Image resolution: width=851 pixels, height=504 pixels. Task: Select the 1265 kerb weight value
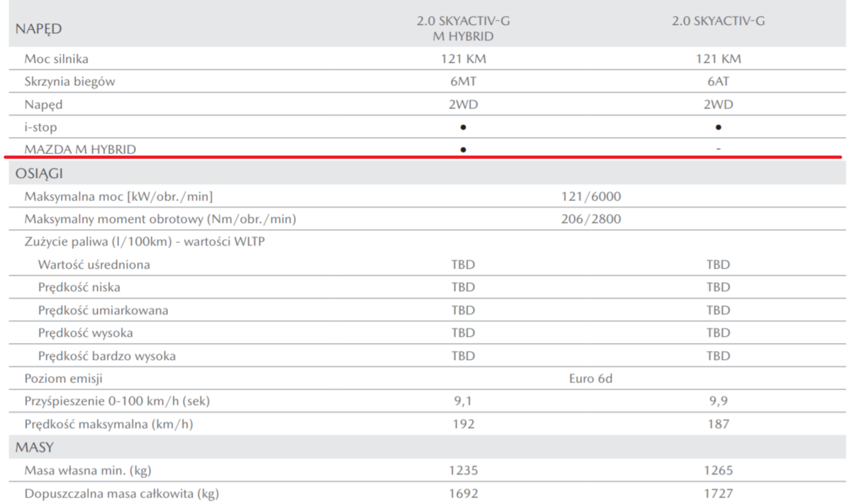718,470
